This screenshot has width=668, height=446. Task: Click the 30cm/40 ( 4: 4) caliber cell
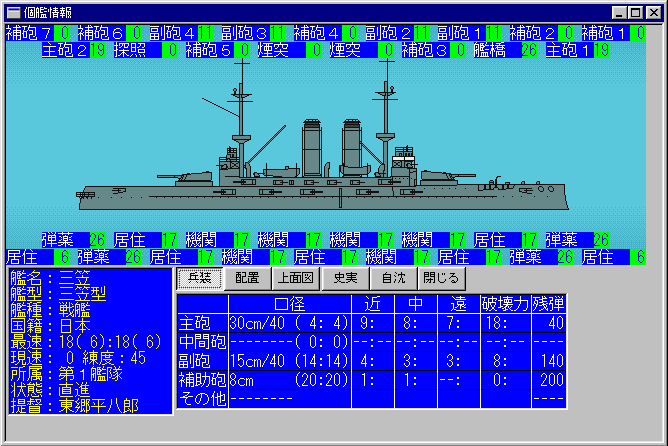(x=290, y=323)
